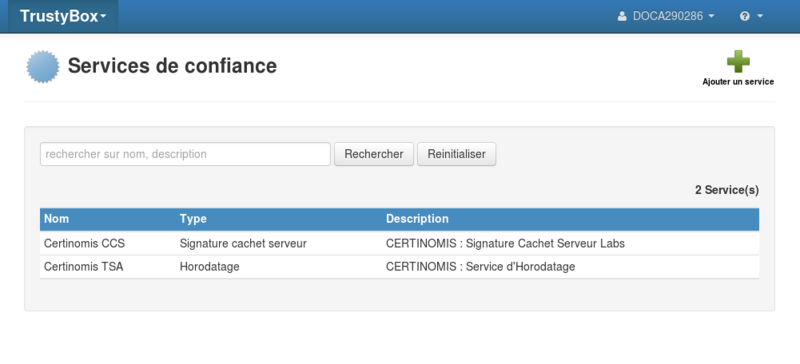Click the Horodatage type cell
This screenshot has height=364, width=800.
tap(209, 267)
